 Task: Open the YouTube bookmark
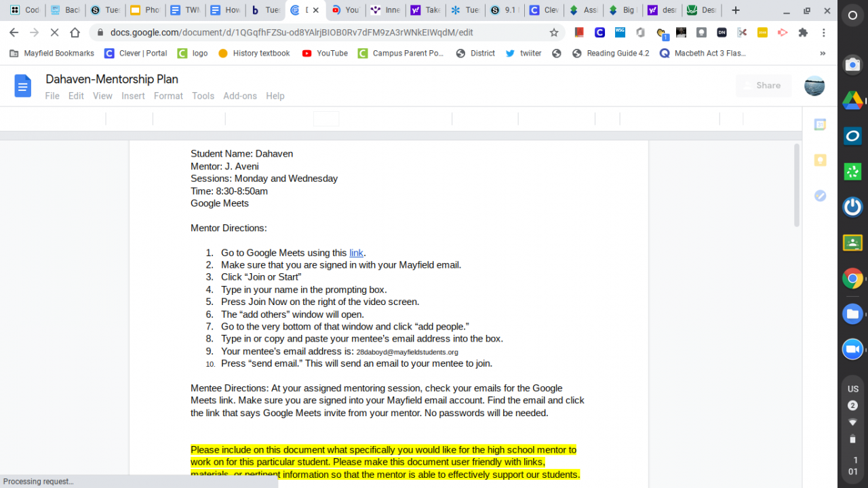[325, 54]
